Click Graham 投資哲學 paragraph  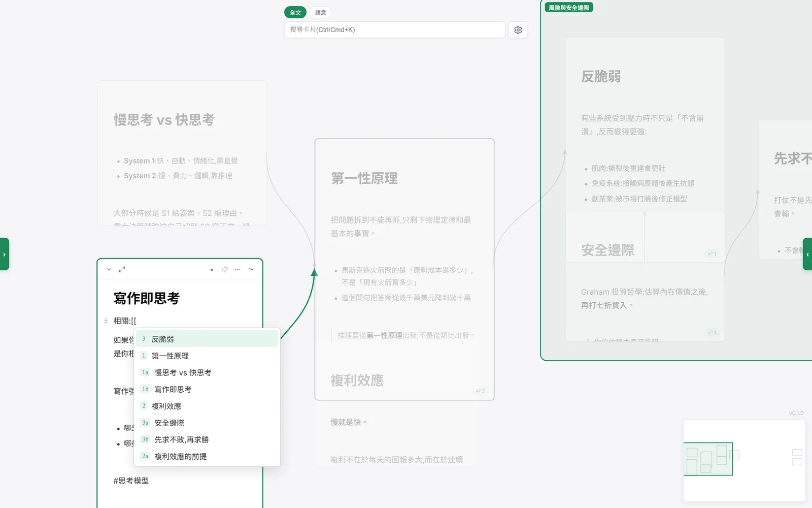(x=645, y=299)
